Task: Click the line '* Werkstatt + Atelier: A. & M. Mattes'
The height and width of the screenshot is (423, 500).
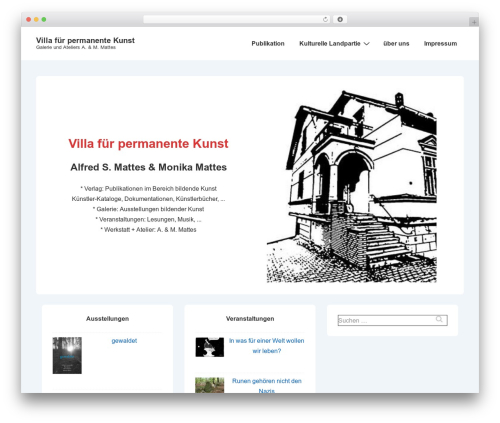Action: pos(148,230)
